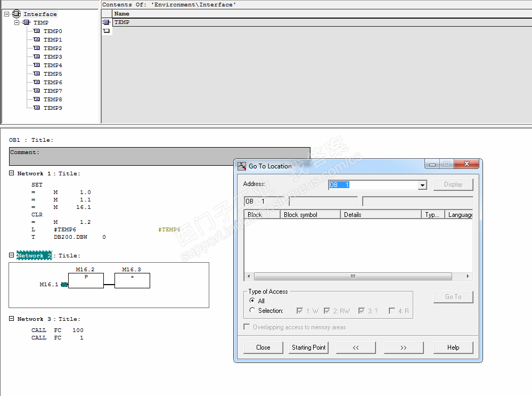The width and height of the screenshot is (532, 396).
Task: Click the Details column header
Action: click(381, 214)
